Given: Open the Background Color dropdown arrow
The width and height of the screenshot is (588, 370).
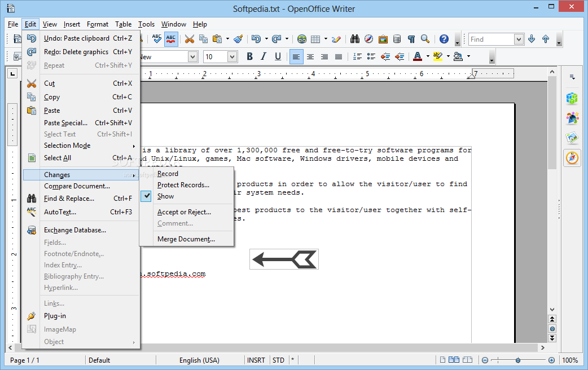Looking at the screenshot, I should [x=468, y=56].
